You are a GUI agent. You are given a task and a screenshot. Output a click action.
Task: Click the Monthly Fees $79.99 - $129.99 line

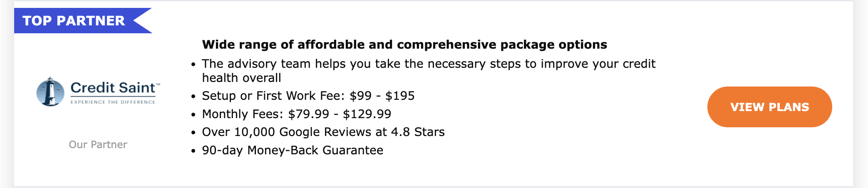pyautogui.click(x=297, y=114)
